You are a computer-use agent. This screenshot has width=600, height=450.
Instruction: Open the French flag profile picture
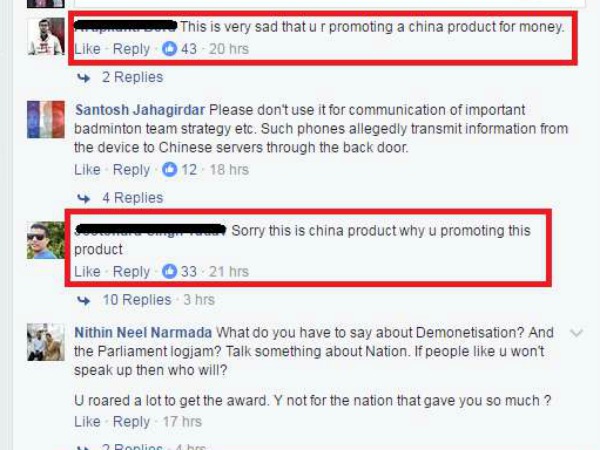[x=46, y=119]
